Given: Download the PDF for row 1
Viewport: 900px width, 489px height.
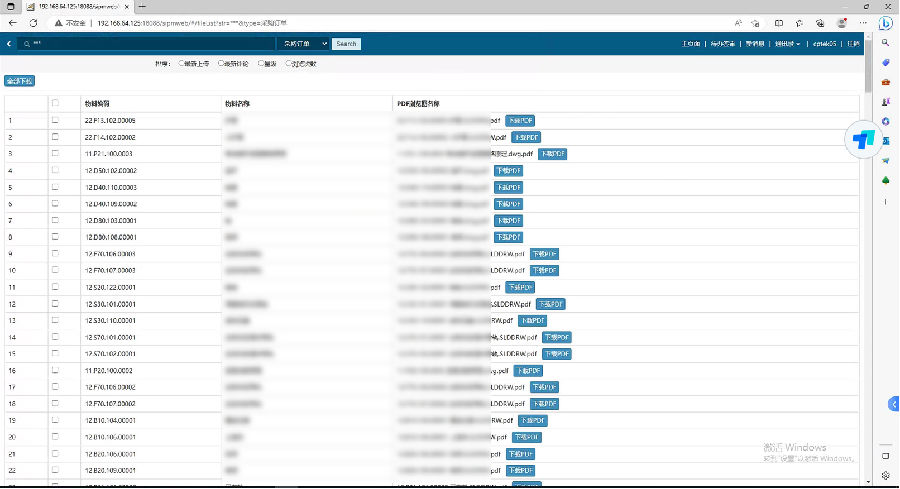Looking at the screenshot, I should [520, 121].
